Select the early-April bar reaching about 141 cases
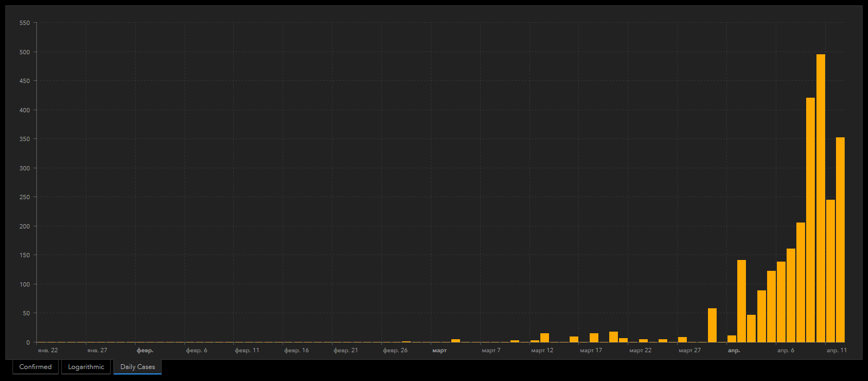 [x=742, y=301]
